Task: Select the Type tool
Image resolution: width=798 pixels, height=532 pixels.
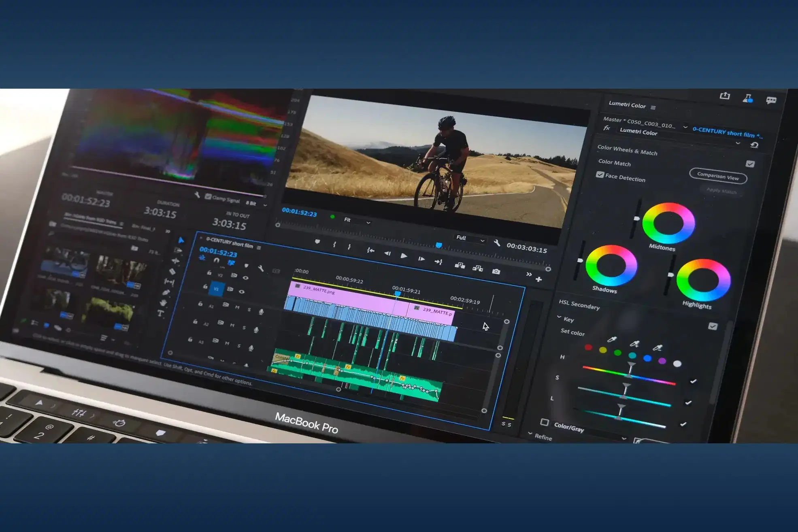Action: 160,313
